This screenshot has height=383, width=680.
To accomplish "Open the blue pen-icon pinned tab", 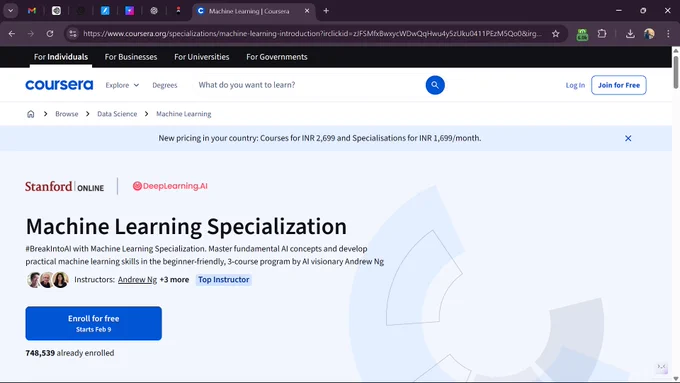I will click(x=105, y=11).
